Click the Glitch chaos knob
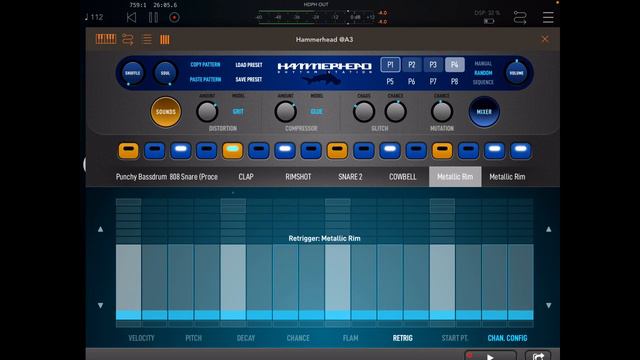The width and height of the screenshot is (640, 360). pyautogui.click(x=364, y=111)
